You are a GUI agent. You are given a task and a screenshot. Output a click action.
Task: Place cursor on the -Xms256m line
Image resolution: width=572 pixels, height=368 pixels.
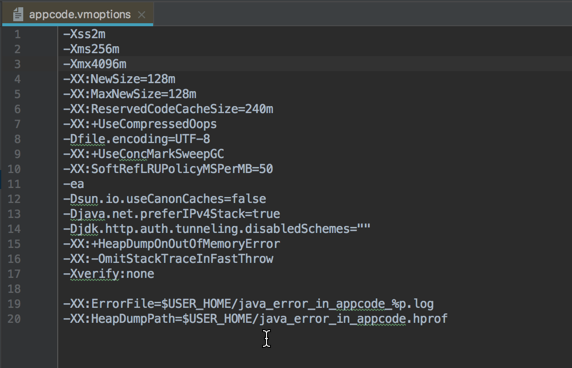(91, 49)
